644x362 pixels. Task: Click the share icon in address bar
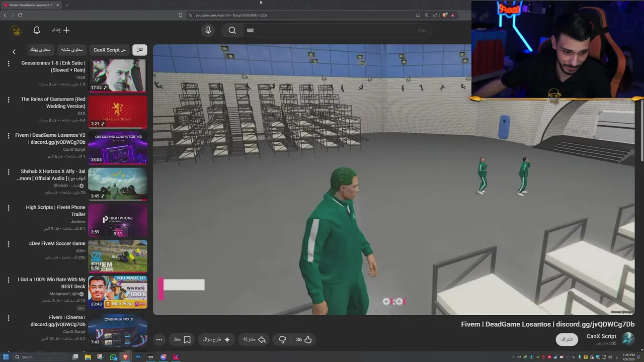435,15
